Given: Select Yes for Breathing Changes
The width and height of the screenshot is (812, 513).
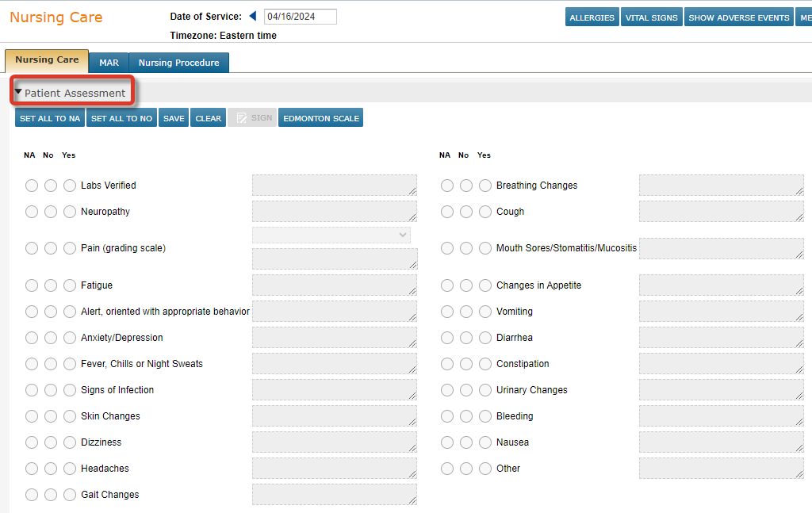Looking at the screenshot, I should 485,186.
